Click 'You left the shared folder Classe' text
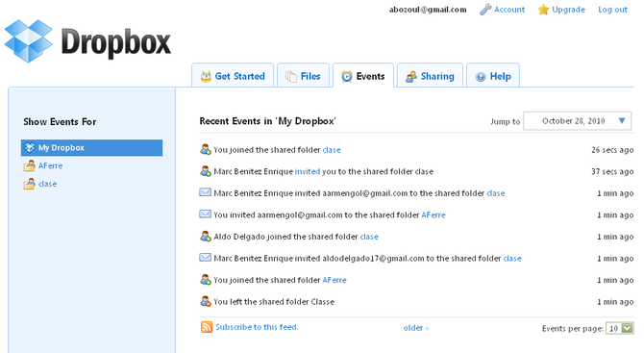 [x=274, y=302]
